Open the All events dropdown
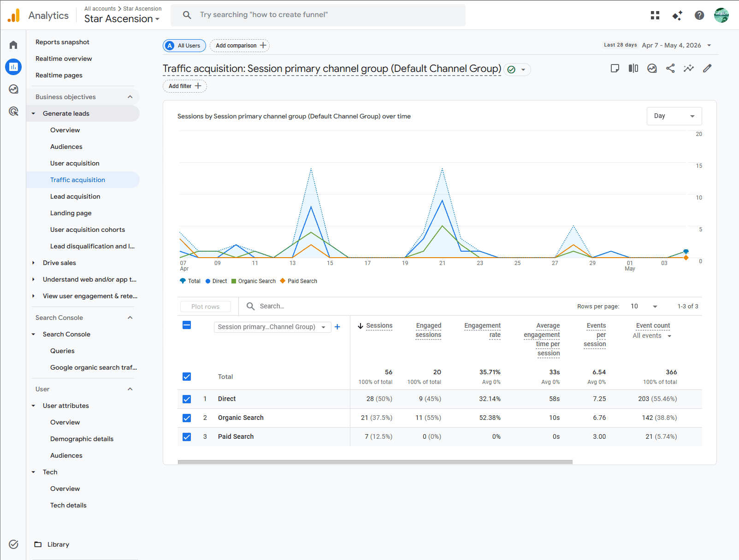 652,336
